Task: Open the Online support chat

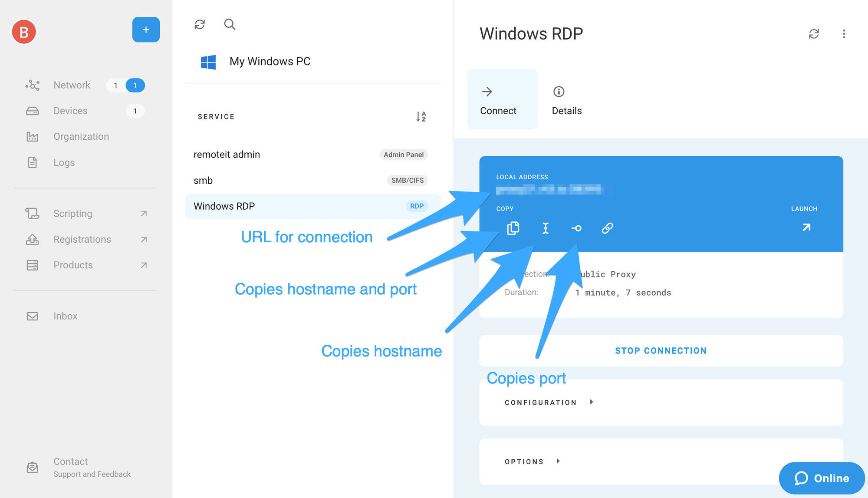Action: 822,478
